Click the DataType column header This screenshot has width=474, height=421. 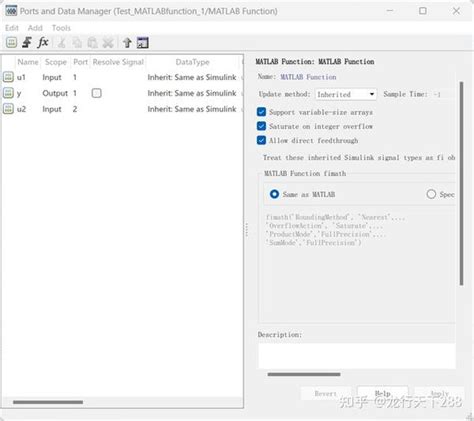pos(192,62)
